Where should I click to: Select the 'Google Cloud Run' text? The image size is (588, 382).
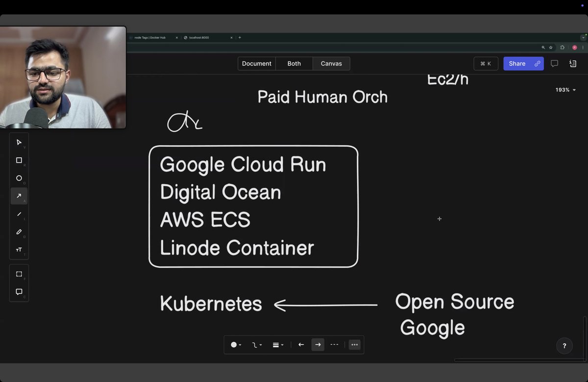(x=243, y=165)
